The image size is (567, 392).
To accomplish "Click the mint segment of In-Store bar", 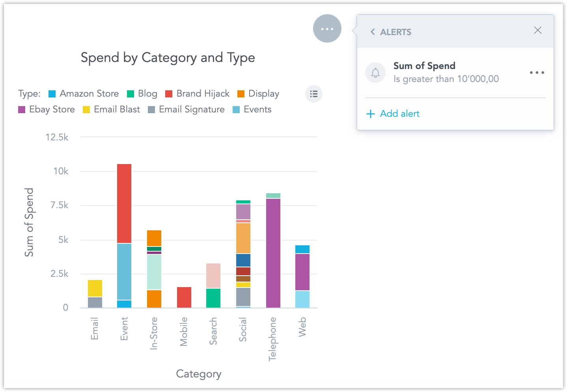I will click(x=154, y=272).
